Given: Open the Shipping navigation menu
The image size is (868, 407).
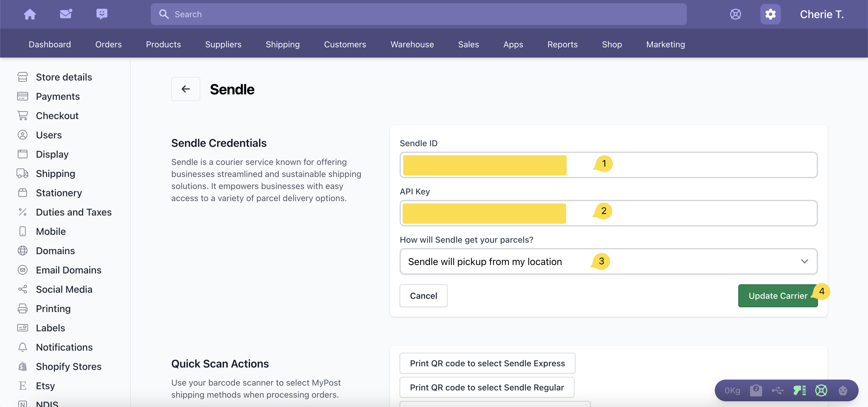Looking at the screenshot, I should pyautogui.click(x=282, y=44).
